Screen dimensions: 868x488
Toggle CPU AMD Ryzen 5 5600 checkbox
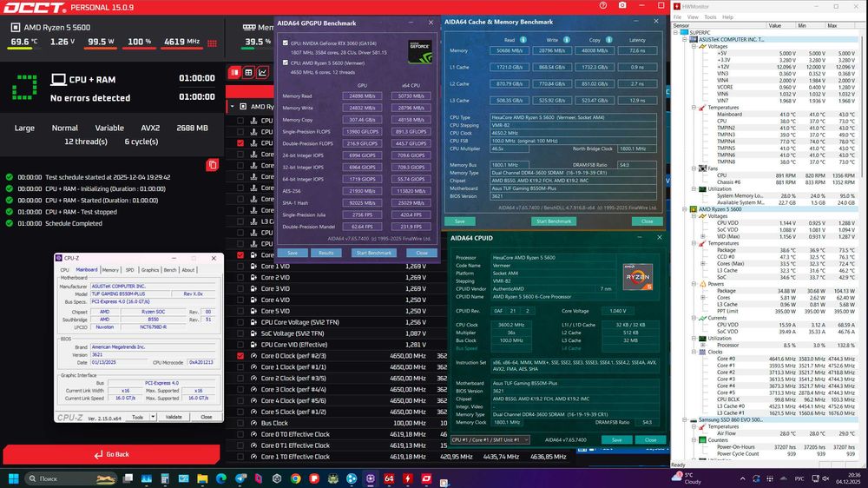285,63
